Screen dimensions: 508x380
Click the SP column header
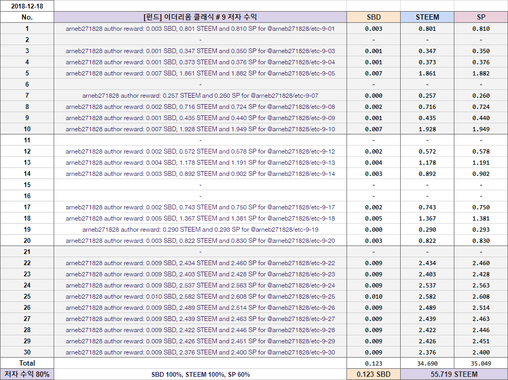point(481,17)
